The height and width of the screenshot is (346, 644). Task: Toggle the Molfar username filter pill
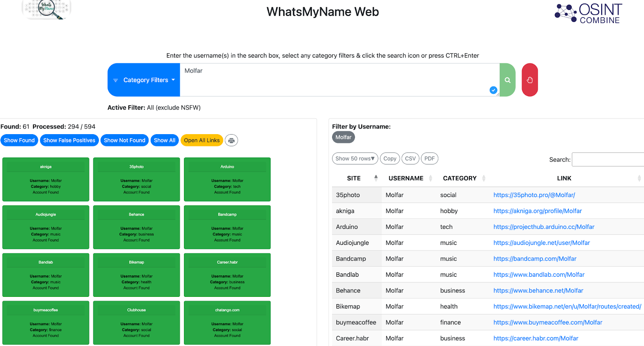coord(343,137)
